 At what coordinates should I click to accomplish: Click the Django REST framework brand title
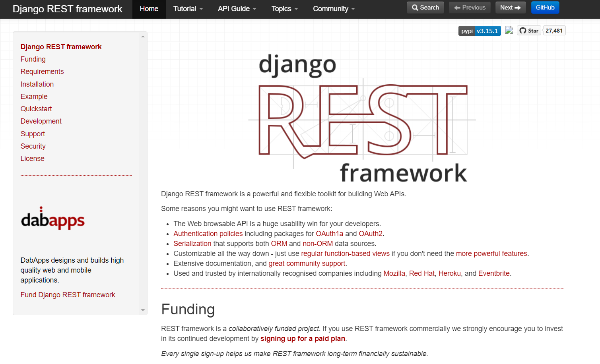(68, 9)
